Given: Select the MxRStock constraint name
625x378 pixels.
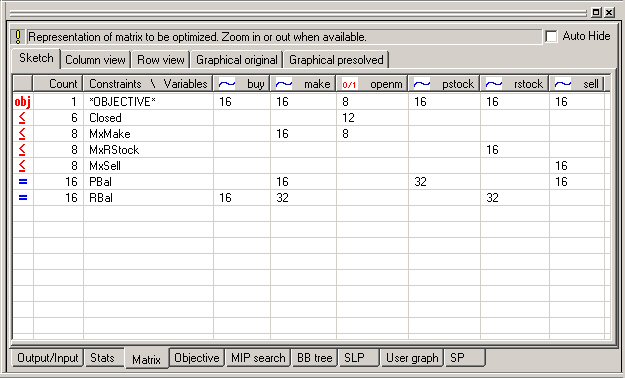Looking at the screenshot, I should point(114,150).
